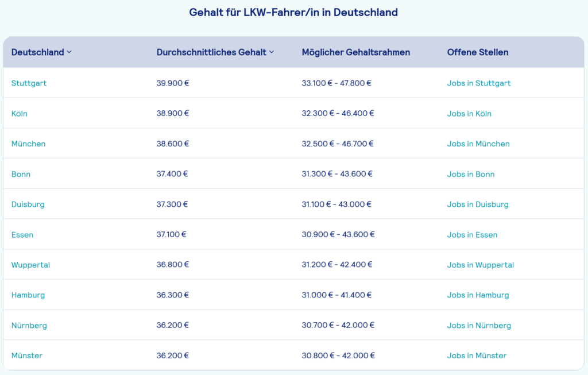Viewport: 588px width, 375px height.
Task: Click the Köln city link
Action: click(20, 114)
